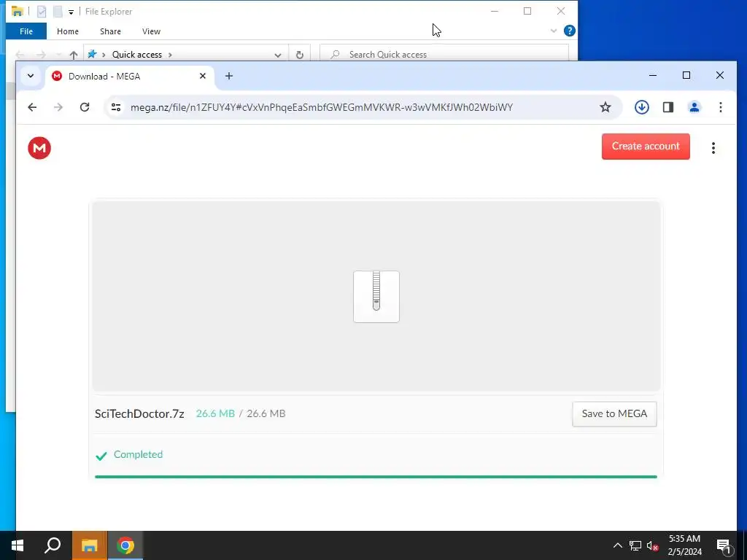Click the 7z archive file thumbnail icon

(376, 297)
